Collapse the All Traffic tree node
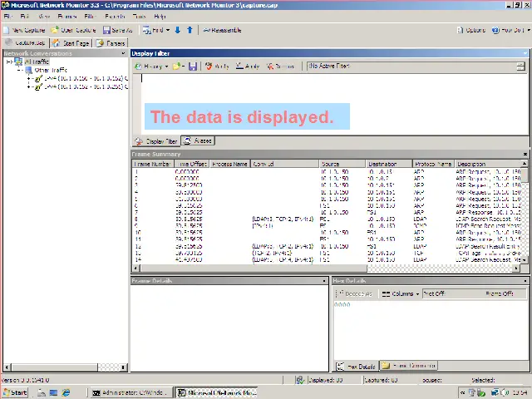Screen dimensions: 532x399 coord(9,62)
